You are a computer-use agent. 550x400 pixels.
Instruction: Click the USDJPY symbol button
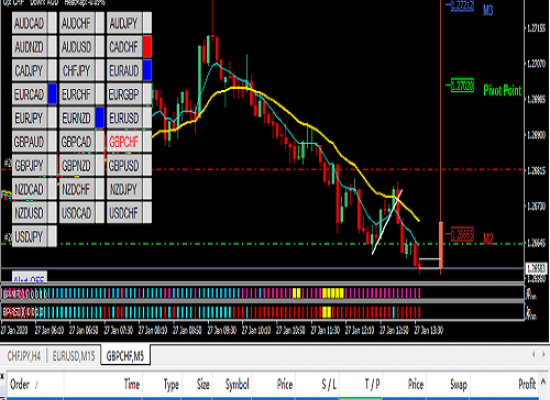coord(29,236)
